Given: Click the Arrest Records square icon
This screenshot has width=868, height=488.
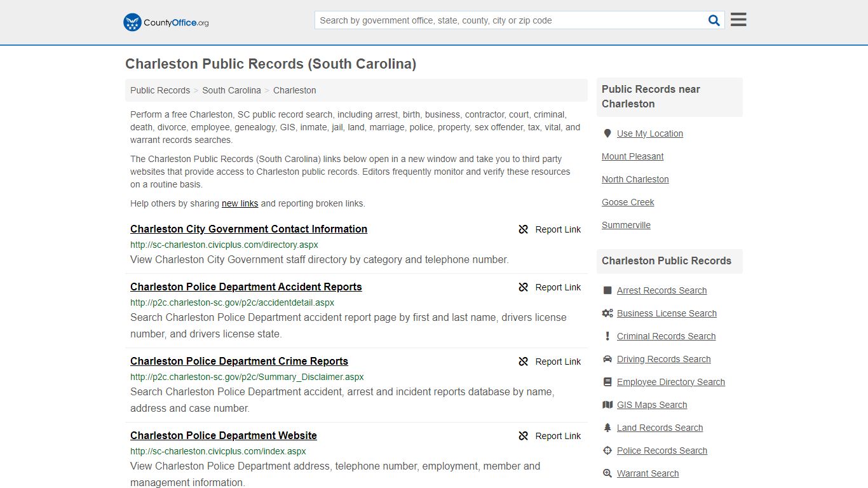Looking at the screenshot, I should click(x=607, y=290).
